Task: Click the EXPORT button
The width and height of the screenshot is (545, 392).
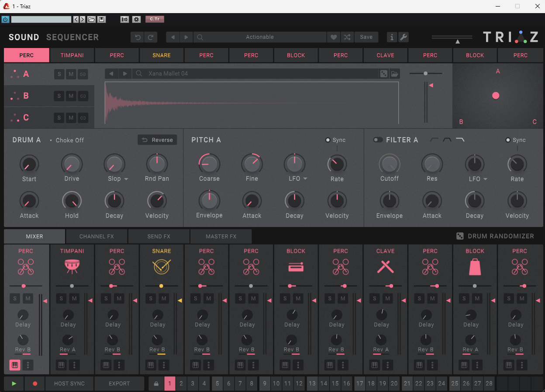Action: [119, 384]
